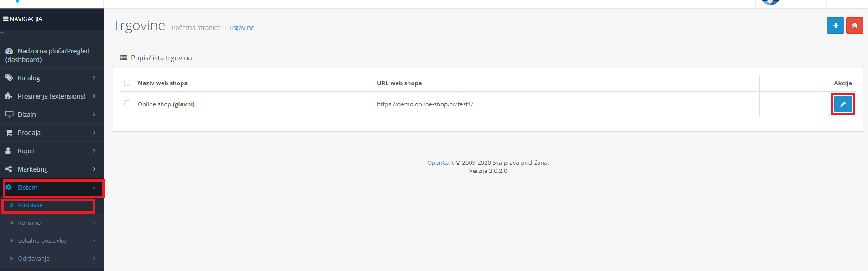Screen dimensions: 868x271
Task: Click the Marketing share icon
Action: point(9,169)
